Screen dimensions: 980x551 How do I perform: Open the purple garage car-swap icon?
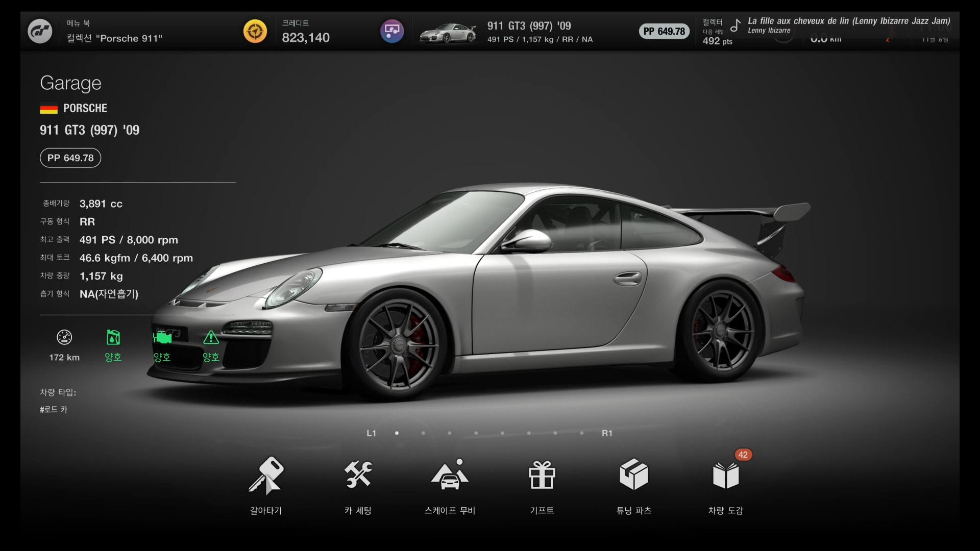click(x=392, y=32)
